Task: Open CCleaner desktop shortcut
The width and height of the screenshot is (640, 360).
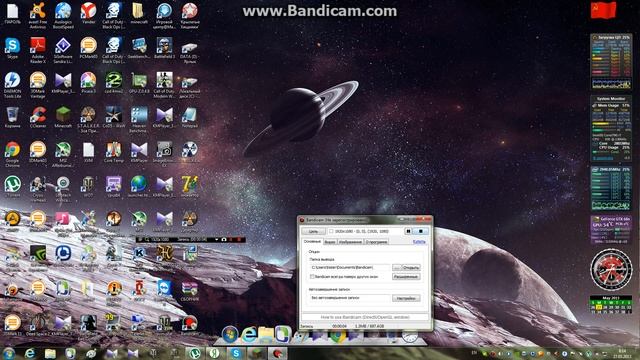Action: click(38, 117)
